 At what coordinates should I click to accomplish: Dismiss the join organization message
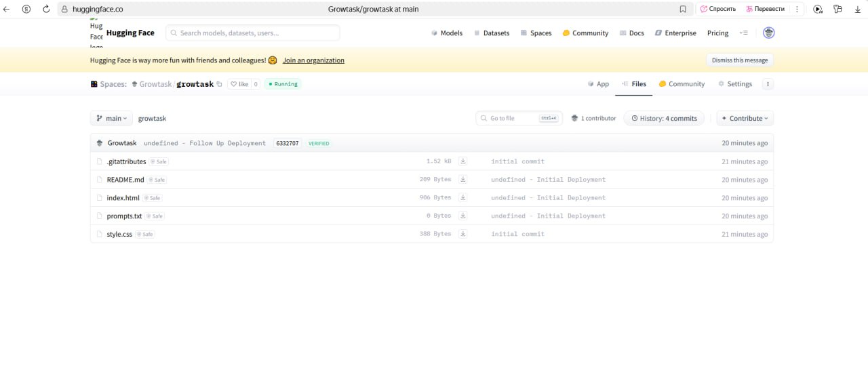coord(739,60)
